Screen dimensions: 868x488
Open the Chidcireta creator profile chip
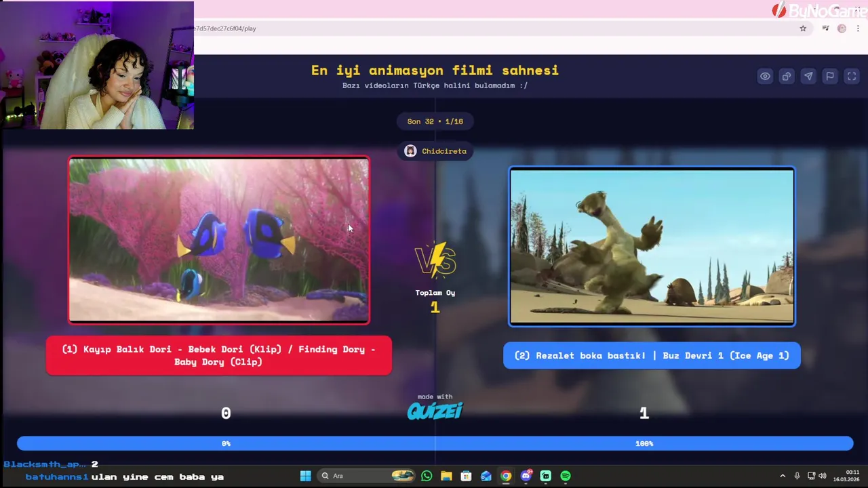pyautogui.click(x=435, y=151)
